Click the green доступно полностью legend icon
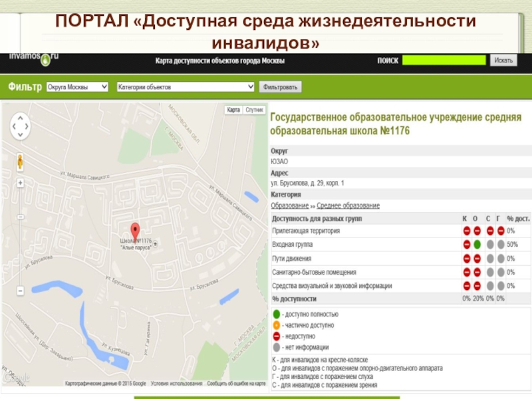This screenshot has width=532, height=399. (277, 314)
